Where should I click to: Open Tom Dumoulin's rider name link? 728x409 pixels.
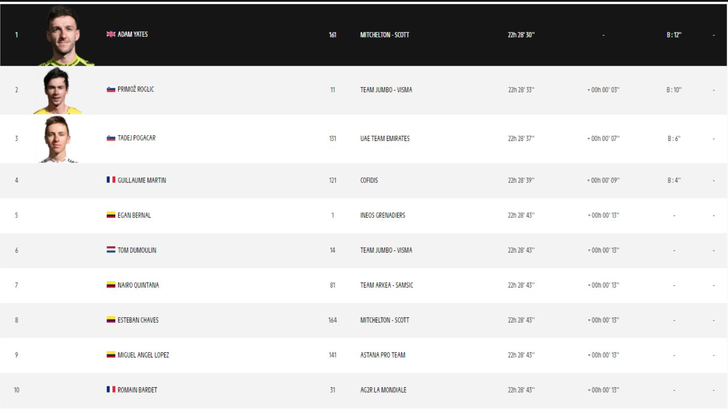(137, 250)
